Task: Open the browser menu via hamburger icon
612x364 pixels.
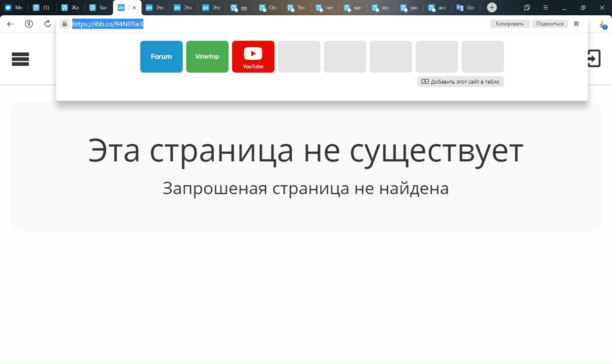Action: click(x=546, y=7)
